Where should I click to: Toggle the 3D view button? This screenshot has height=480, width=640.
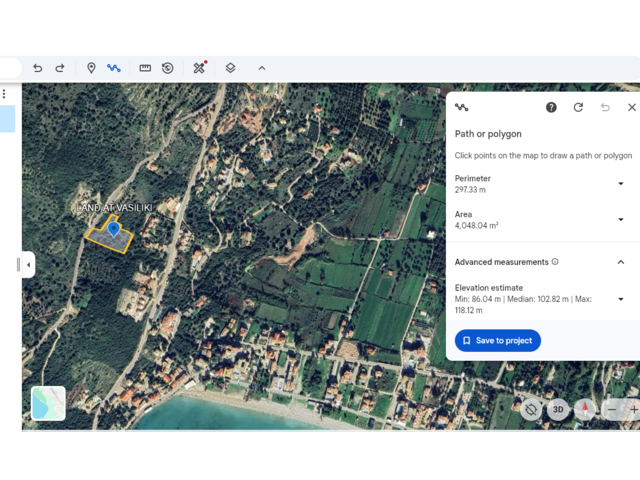click(558, 409)
